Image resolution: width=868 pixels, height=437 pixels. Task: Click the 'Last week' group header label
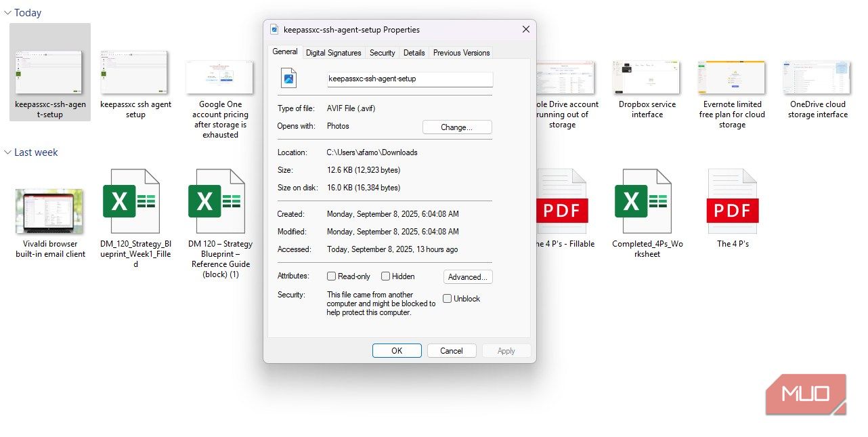click(36, 152)
